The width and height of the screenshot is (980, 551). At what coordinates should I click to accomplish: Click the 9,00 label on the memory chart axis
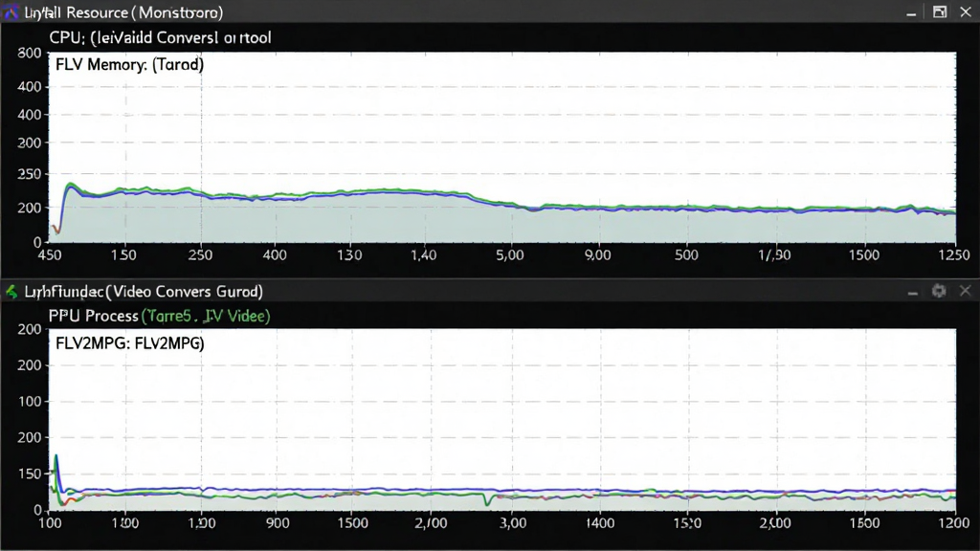597,254
